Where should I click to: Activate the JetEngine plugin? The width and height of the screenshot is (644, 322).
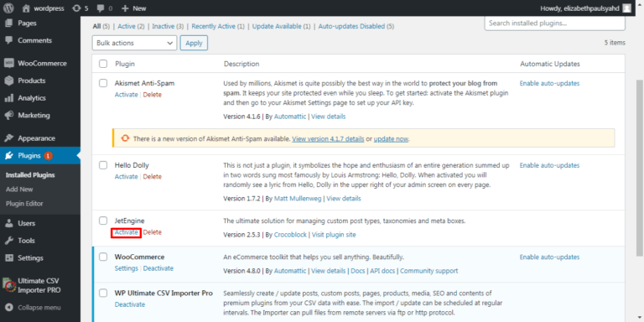pyautogui.click(x=126, y=232)
